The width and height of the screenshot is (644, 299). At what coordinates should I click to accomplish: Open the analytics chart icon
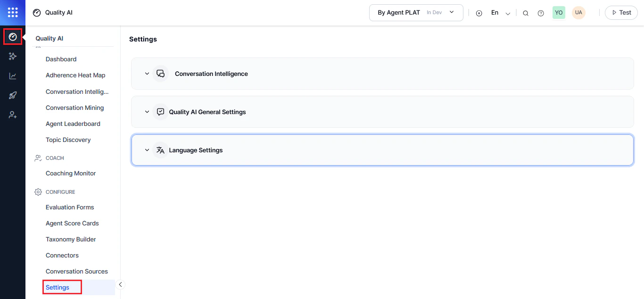click(12, 75)
